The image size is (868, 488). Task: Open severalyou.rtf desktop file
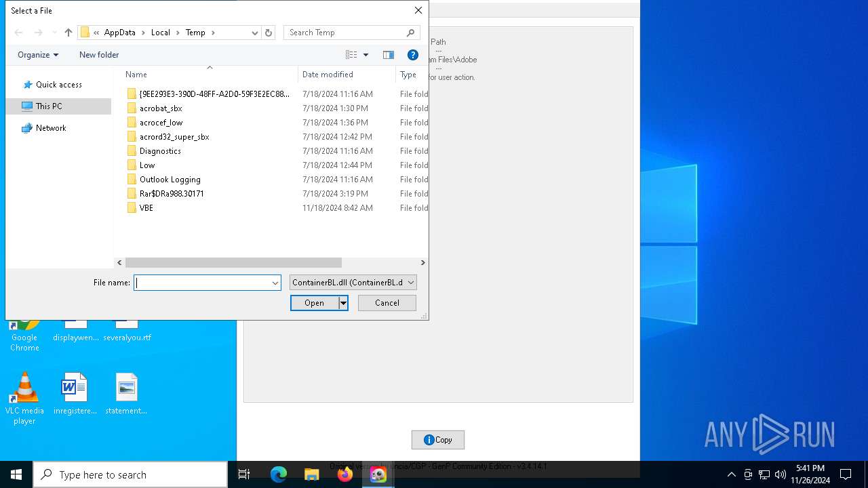click(x=127, y=332)
